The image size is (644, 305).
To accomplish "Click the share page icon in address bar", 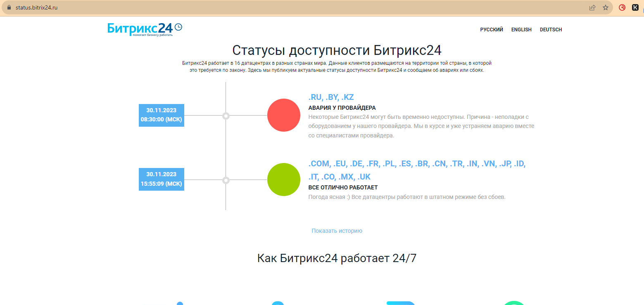I will [x=592, y=7].
